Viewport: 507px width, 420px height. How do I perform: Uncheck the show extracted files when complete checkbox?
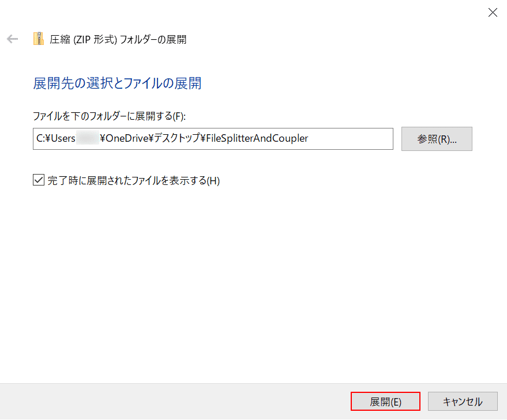39,180
